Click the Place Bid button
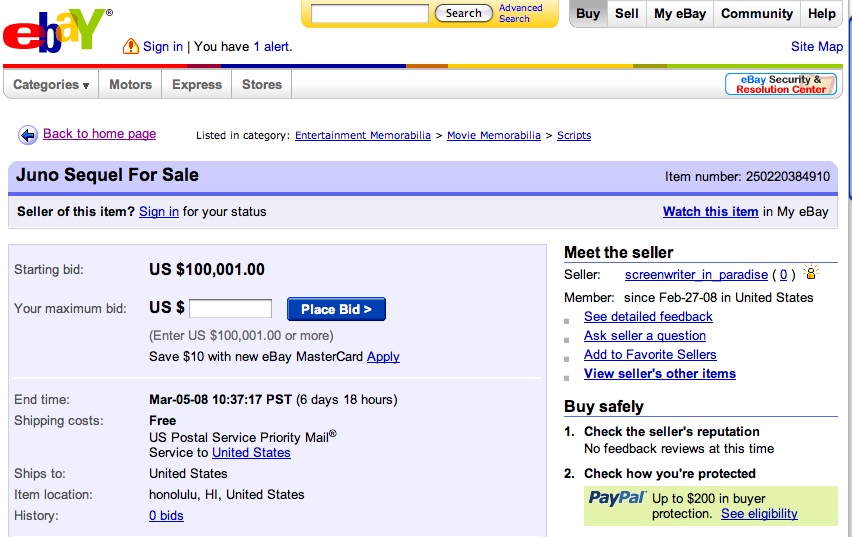This screenshot has height=537, width=852. click(x=336, y=309)
